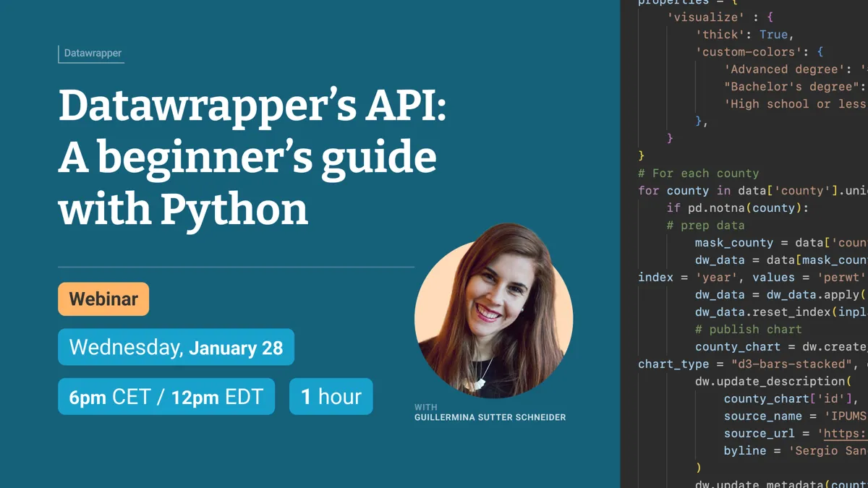Click the "# publish chart" comment line
This screenshot has height=488, width=868.
738,330
